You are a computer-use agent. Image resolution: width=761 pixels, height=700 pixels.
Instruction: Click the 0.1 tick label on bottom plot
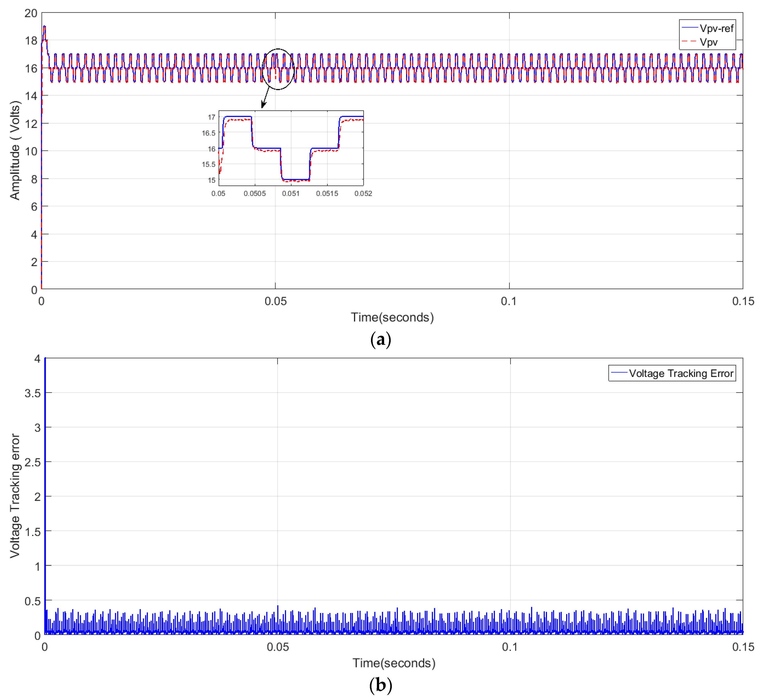[x=509, y=647]
